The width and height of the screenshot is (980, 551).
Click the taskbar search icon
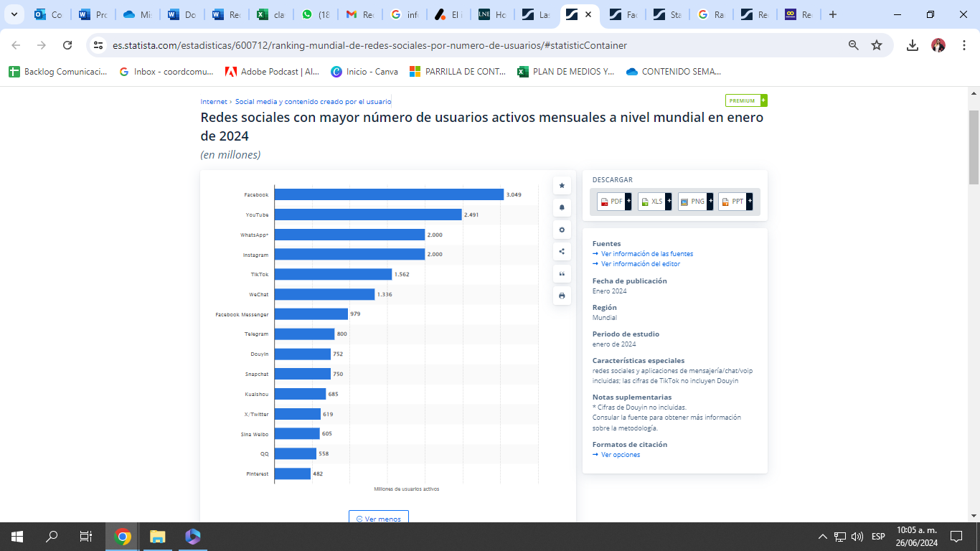pyautogui.click(x=52, y=537)
